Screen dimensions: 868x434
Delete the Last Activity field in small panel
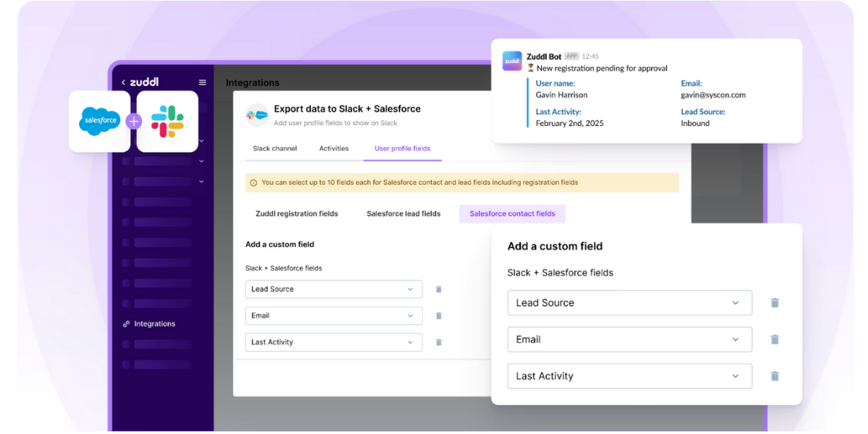click(438, 342)
